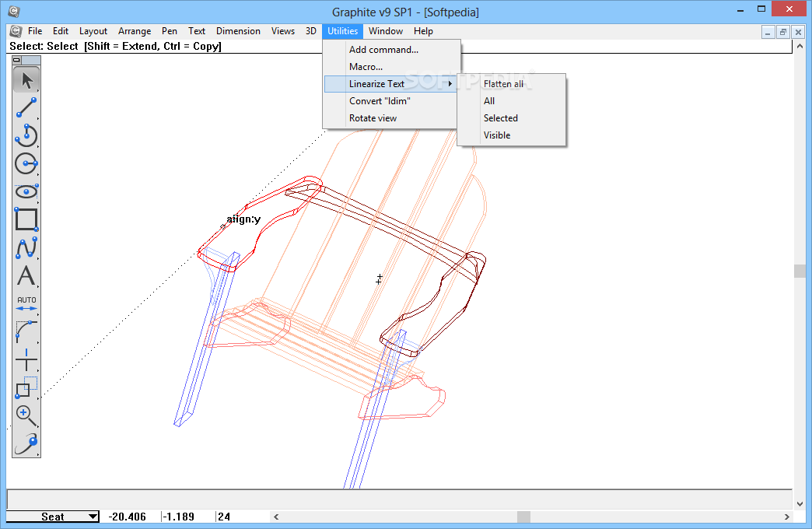Image resolution: width=812 pixels, height=529 pixels.
Task: Close the inner Softpedia document window
Action: (x=798, y=32)
